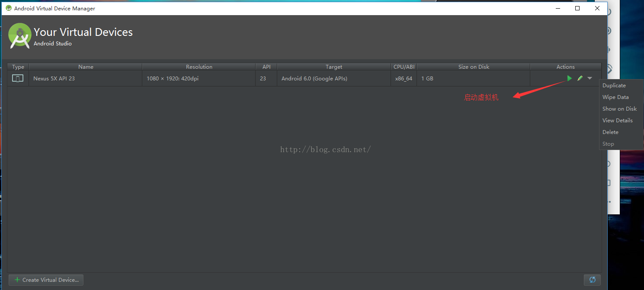Click the CPU/ABI column header

tap(404, 67)
